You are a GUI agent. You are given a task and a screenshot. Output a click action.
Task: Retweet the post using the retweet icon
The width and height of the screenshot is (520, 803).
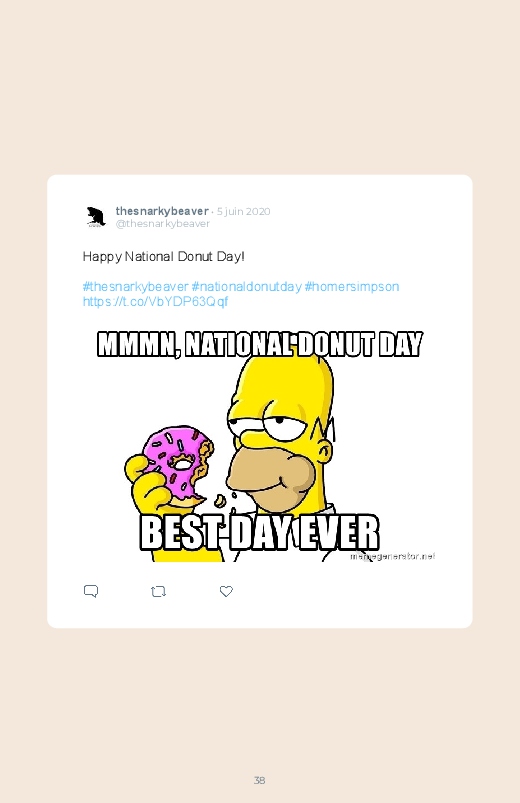158,591
